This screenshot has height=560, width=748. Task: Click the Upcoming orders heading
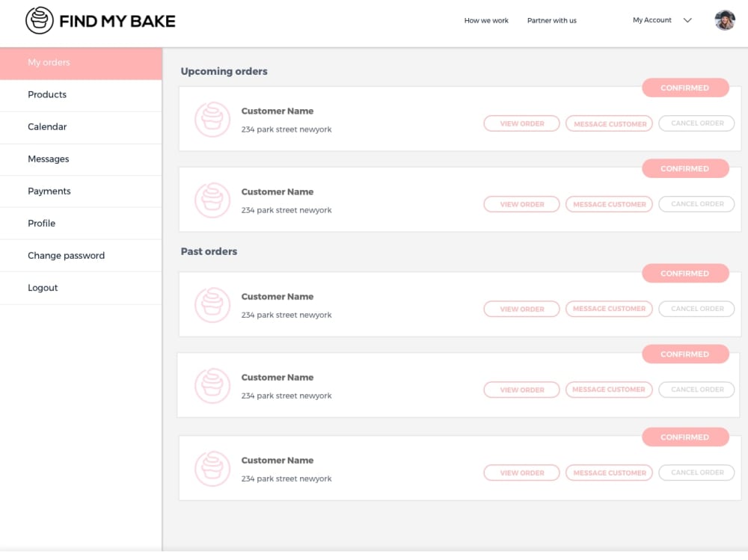pos(224,72)
